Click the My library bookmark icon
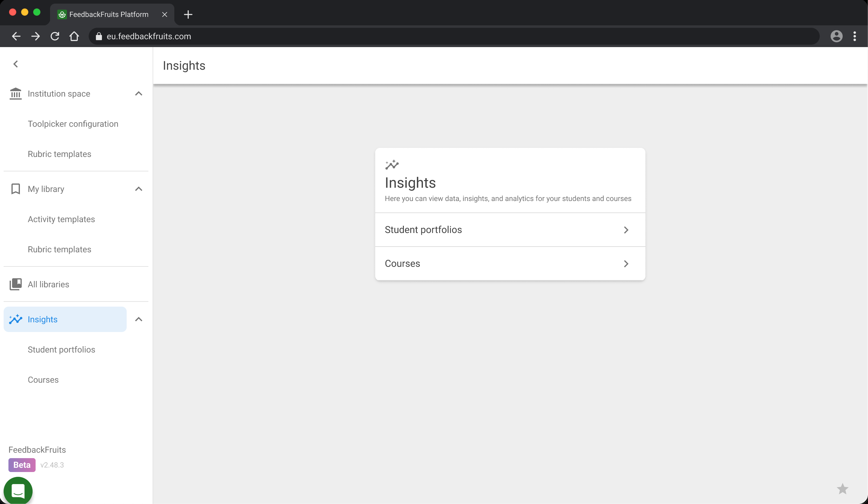Viewport: 868px width, 504px height. (x=15, y=189)
